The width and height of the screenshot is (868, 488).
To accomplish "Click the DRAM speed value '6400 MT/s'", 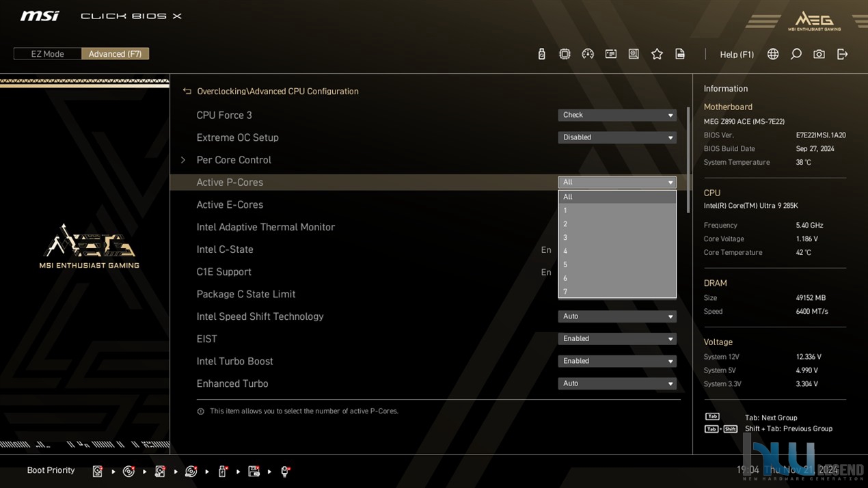I will tap(812, 312).
